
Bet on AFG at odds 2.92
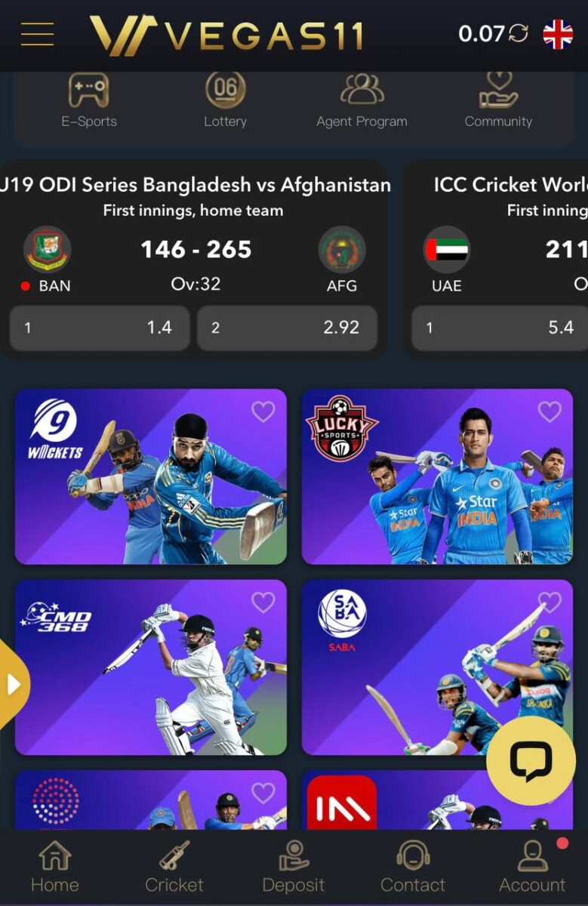tap(287, 328)
